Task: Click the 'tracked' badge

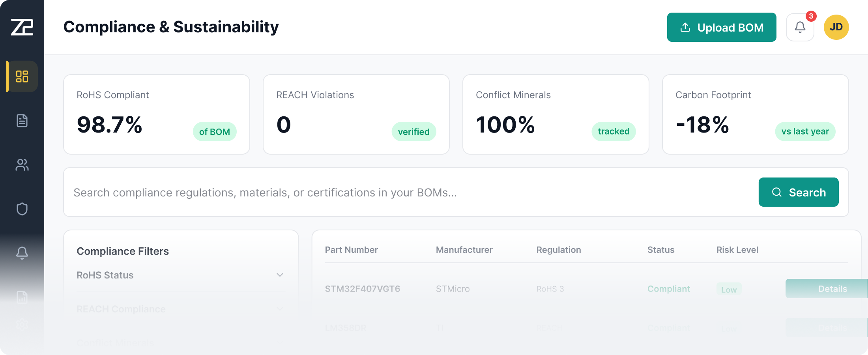Action: pyautogui.click(x=614, y=132)
